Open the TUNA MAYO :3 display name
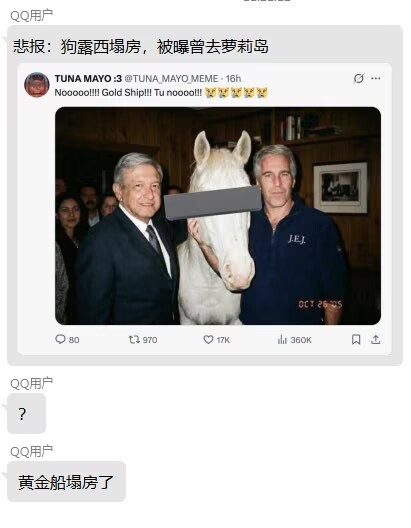 click(x=88, y=79)
